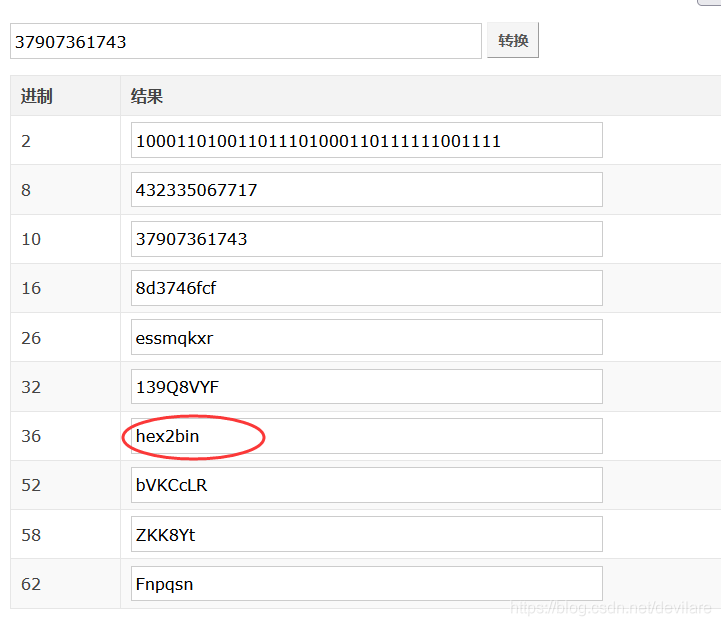Click the base 26 result essmqkxr
Image resolution: width=721 pixels, height=626 pixels.
pos(366,337)
